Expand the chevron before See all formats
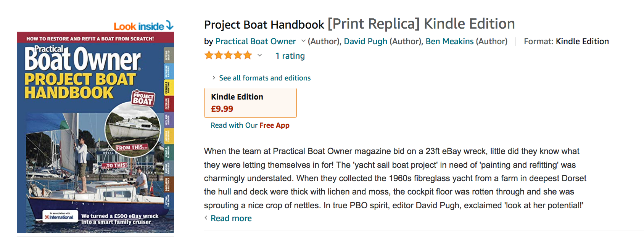Image resolution: width=644 pixels, height=238 pixels. (x=214, y=78)
